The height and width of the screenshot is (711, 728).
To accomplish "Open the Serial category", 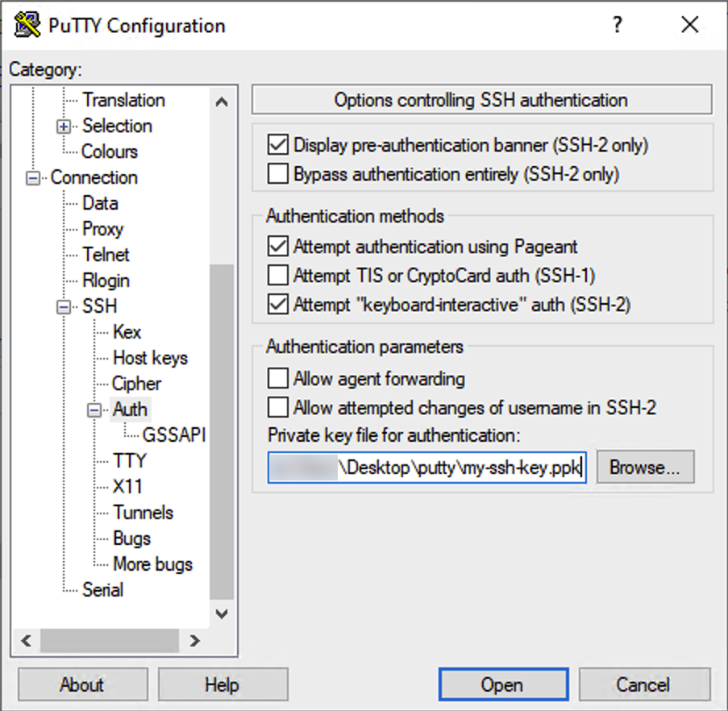I will click(x=102, y=590).
